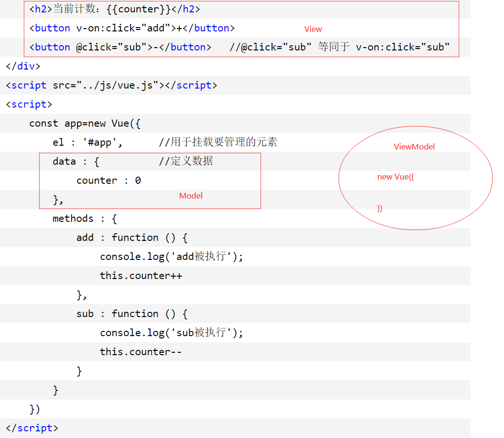Screen dimensions: 504x438
Task: Click the comment //用于挂载要管理的元素
Action: (x=218, y=142)
